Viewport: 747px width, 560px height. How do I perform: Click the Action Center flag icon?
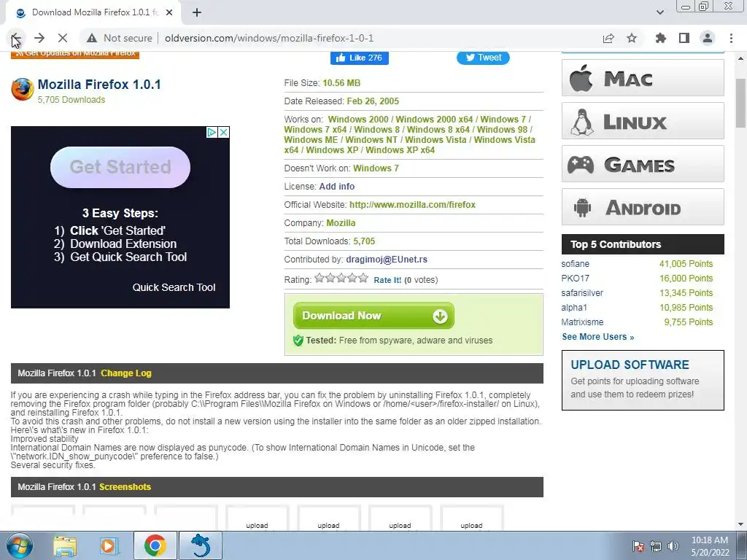click(638, 546)
